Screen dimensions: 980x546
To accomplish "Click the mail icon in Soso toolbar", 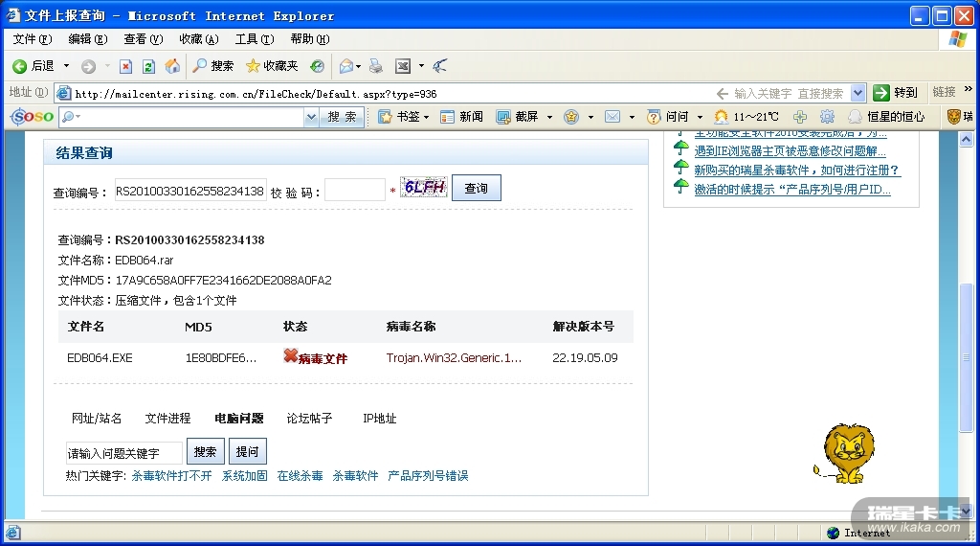I will (x=612, y=116).
